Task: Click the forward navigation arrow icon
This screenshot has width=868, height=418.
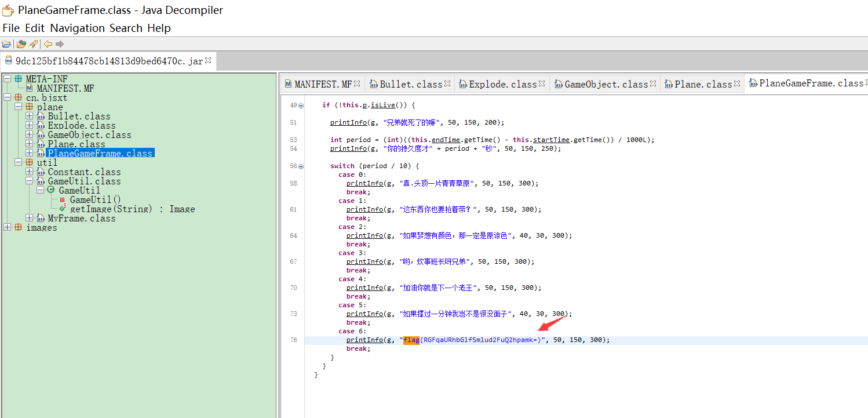Action: 59,44
